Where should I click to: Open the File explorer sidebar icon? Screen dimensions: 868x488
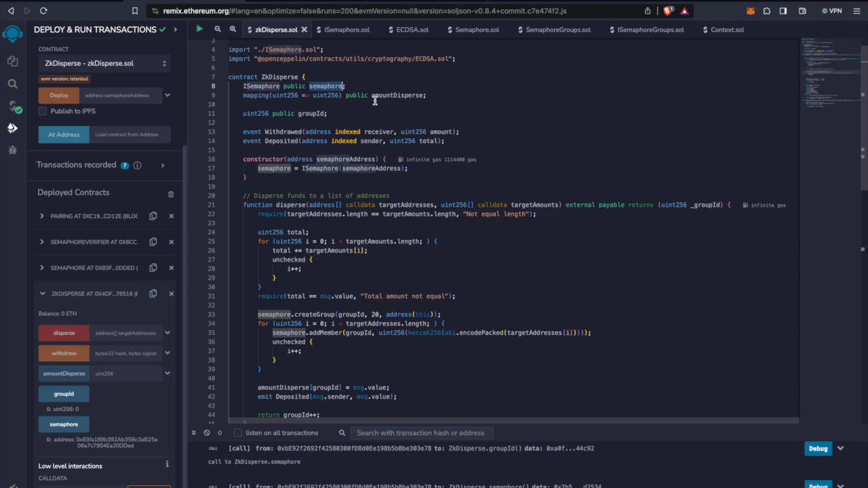(x=12, y=61)
